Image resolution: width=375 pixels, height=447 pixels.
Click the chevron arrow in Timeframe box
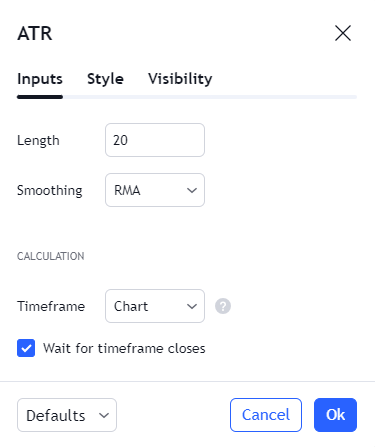click(x=192, y=306)
